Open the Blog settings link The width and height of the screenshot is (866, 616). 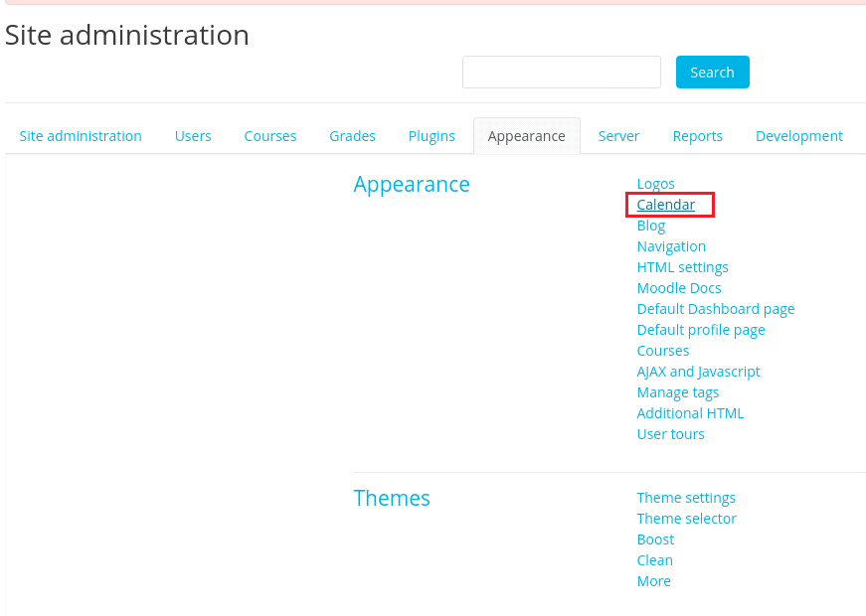click(x=650, y=226)
